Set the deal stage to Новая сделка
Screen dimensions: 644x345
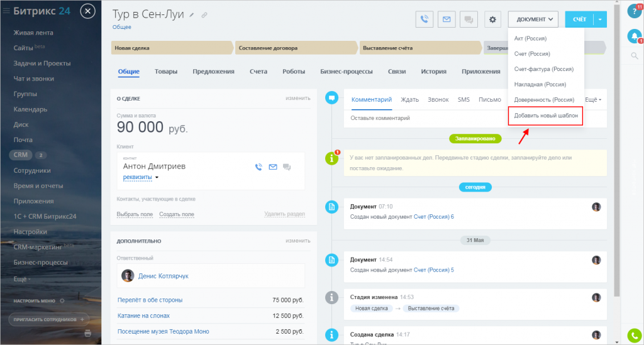pyautogui.click(x=172, y=48)
